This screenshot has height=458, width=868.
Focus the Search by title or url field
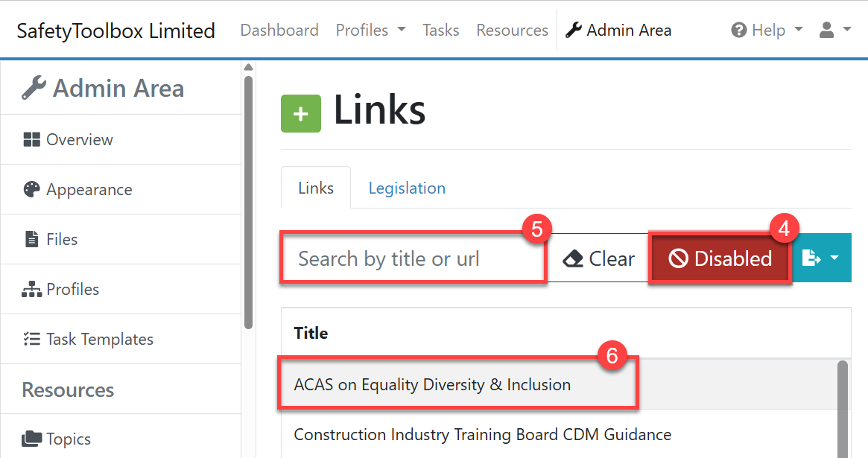pyautogui.click(x=414, y=259)
